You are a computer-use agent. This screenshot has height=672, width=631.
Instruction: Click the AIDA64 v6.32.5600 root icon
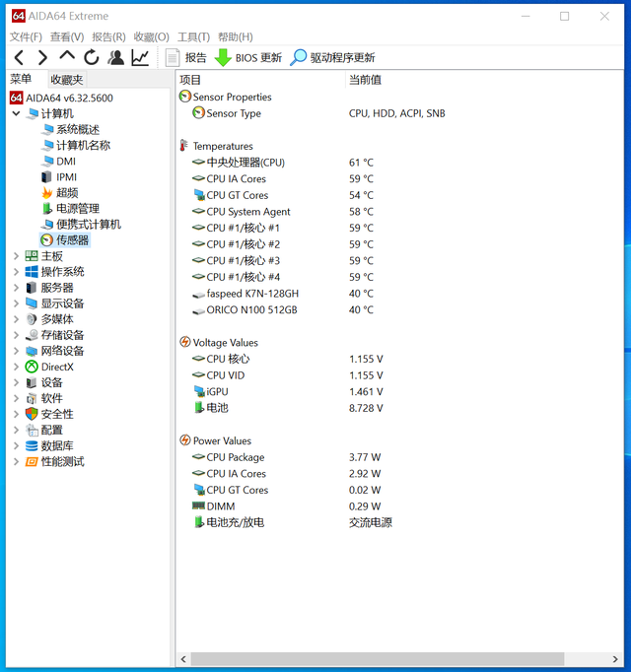[17, 98]
